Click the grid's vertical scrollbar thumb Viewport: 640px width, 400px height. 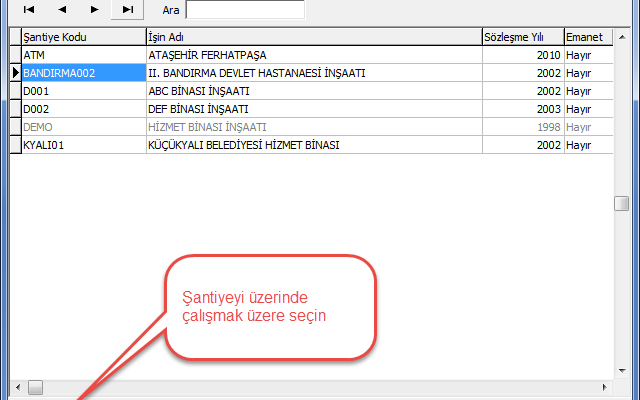click(x=621, y=203)
